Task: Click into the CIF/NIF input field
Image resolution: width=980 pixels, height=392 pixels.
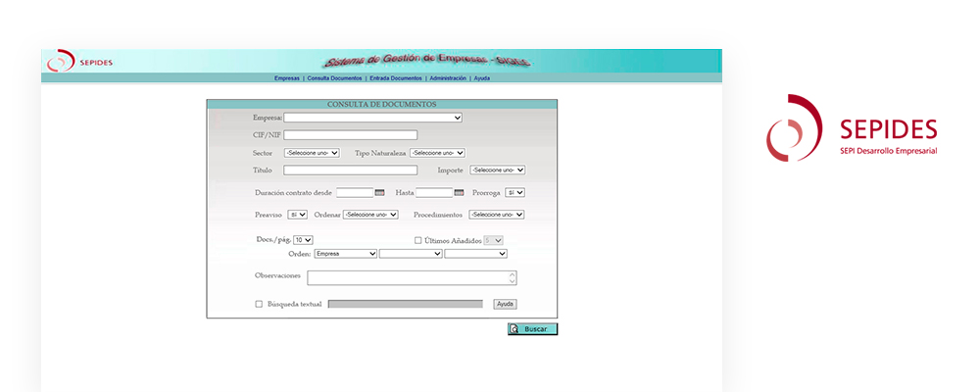Action: tap(350, 135)
